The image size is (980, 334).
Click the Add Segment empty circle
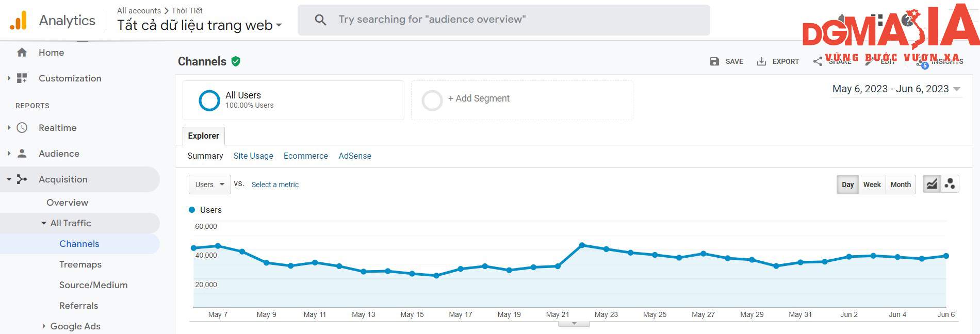(x=432, y=101)
